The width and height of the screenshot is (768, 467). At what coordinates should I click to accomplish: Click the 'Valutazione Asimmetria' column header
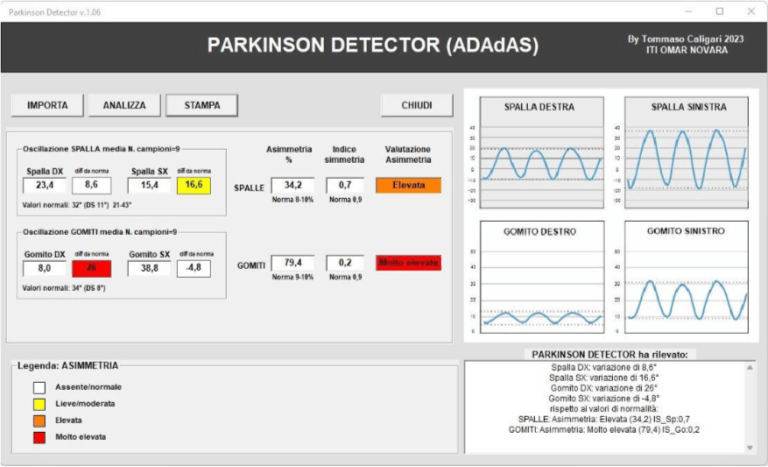(x=408, y=154)
